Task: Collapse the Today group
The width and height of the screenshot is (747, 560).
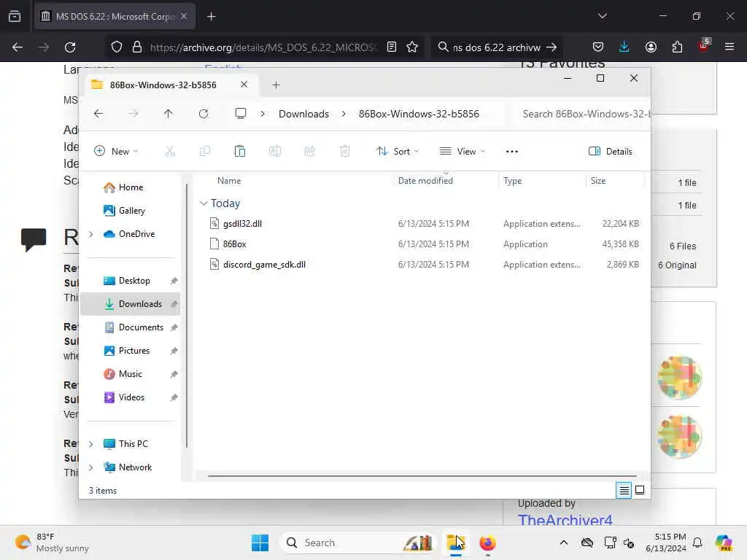Action: click(x=204, y=203)
